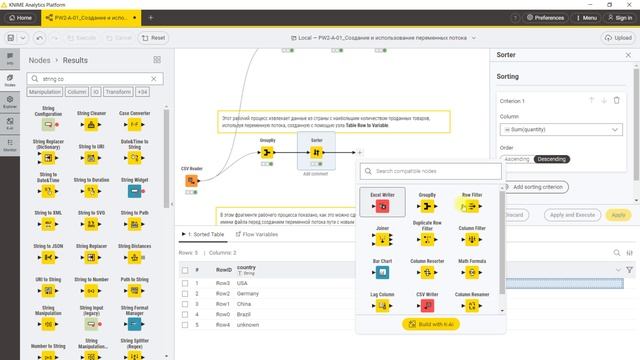Click the Upload button
The width and height of the screenshot is (640, 360).
[618, 38]
